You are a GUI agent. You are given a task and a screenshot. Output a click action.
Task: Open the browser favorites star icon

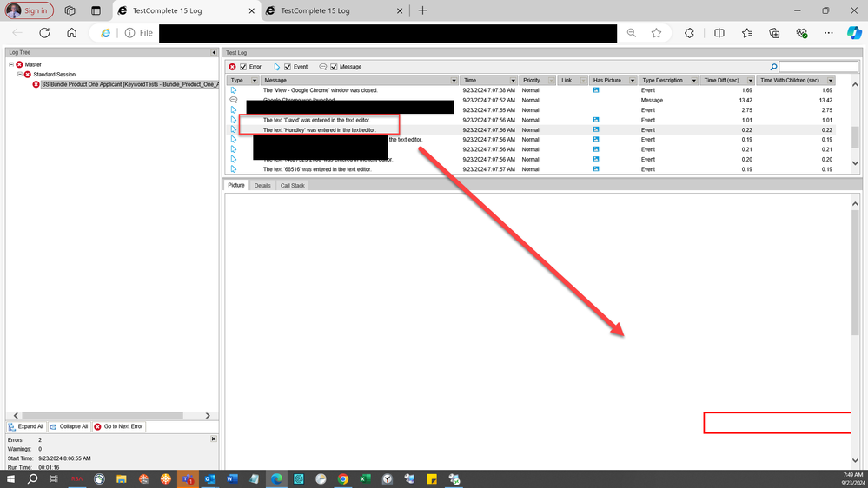tap(656, 33)
